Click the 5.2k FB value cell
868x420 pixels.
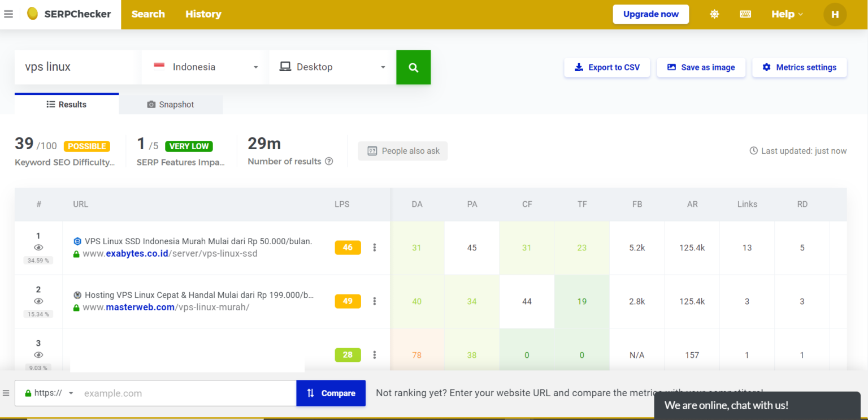coord(637,248)
